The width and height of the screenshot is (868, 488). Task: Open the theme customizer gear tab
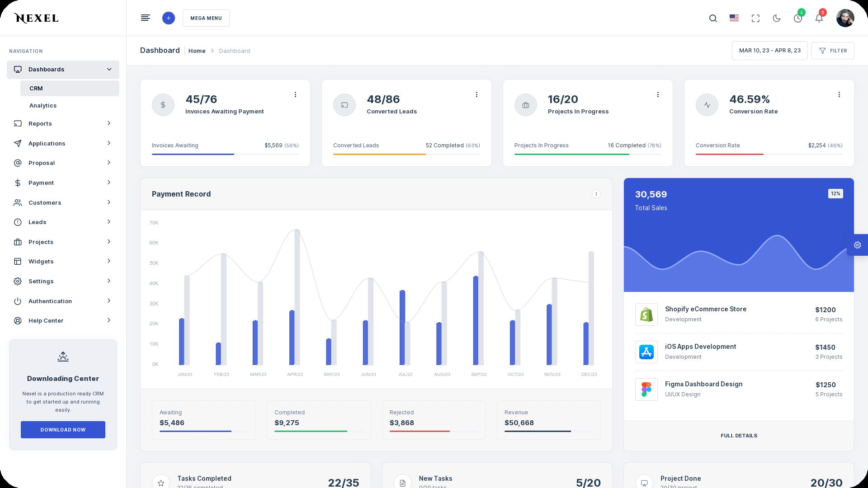(857, 245)
